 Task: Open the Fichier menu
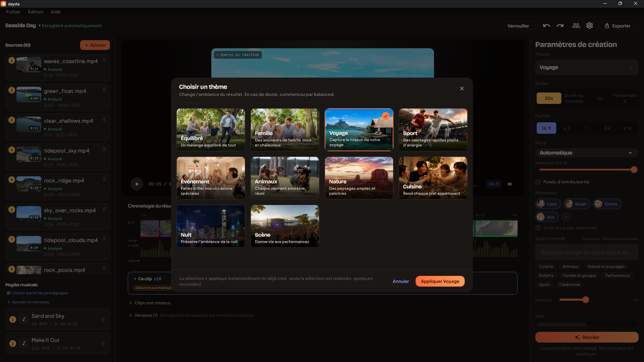coord(13,12)
